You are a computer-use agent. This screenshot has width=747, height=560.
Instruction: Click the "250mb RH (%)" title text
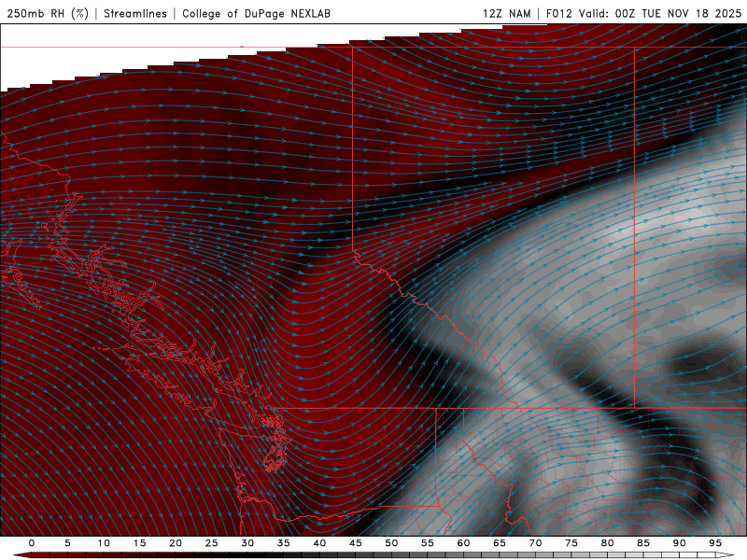coord(48,13)
